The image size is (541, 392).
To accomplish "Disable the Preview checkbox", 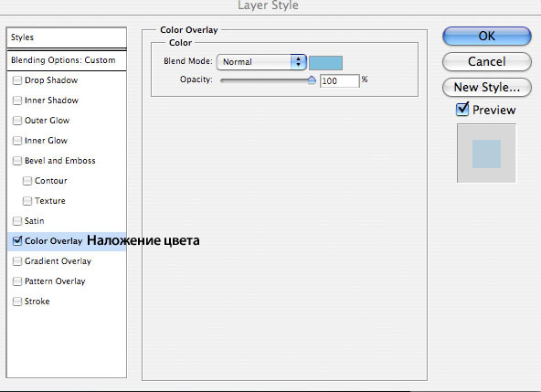I will point(462,110).
